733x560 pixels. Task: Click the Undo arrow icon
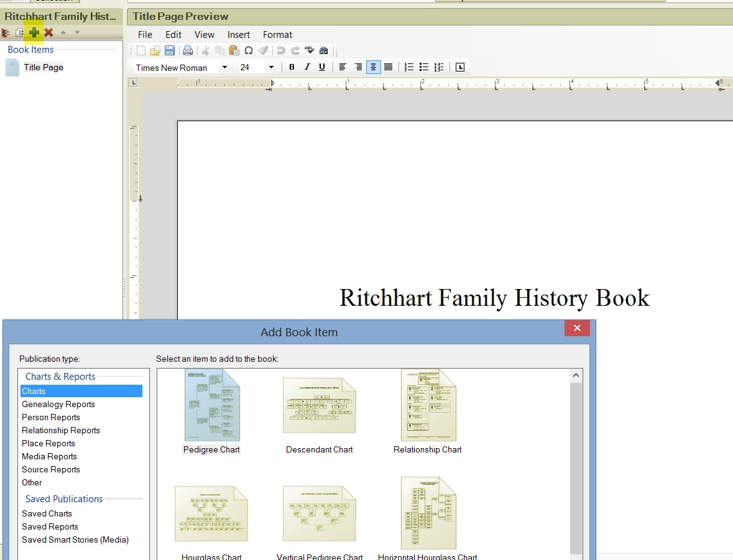281,50
